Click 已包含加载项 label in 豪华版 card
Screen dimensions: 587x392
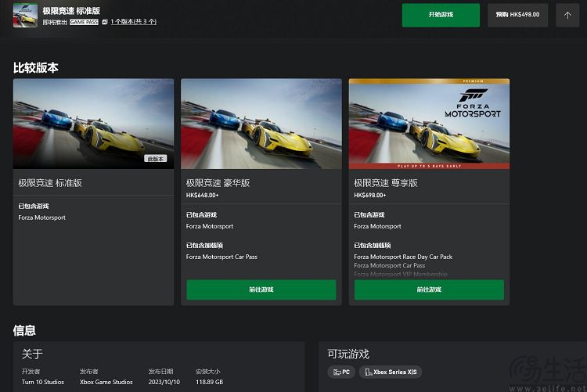204,245
